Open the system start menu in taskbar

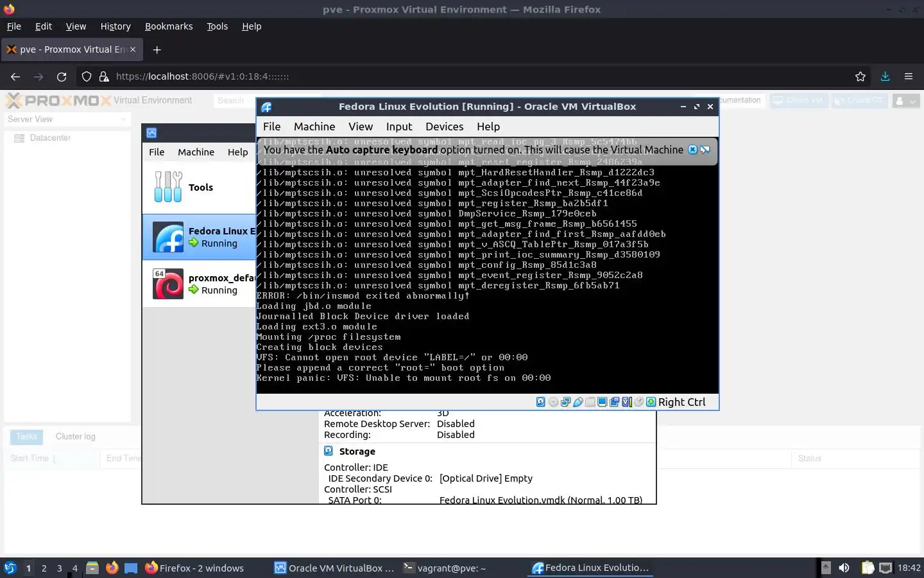tap(10, 568)
